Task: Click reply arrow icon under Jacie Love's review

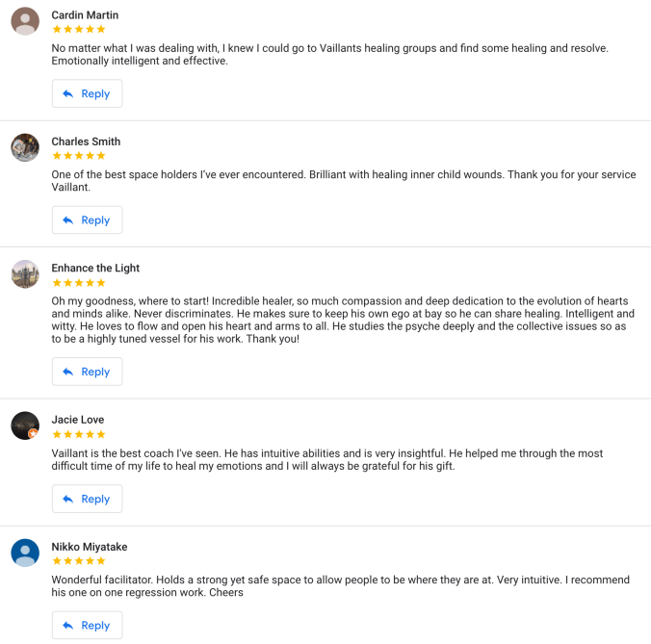Action: click(67, 500)
